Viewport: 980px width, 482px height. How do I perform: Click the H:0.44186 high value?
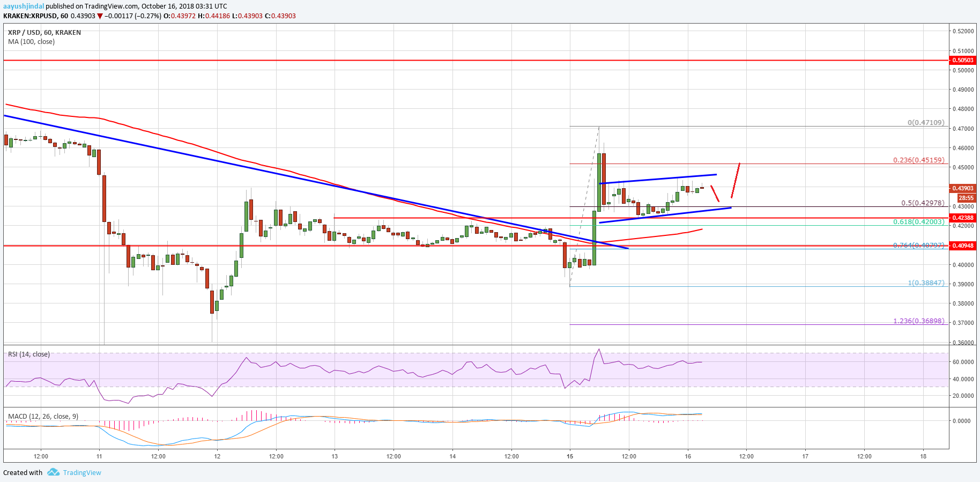(214, 16)
